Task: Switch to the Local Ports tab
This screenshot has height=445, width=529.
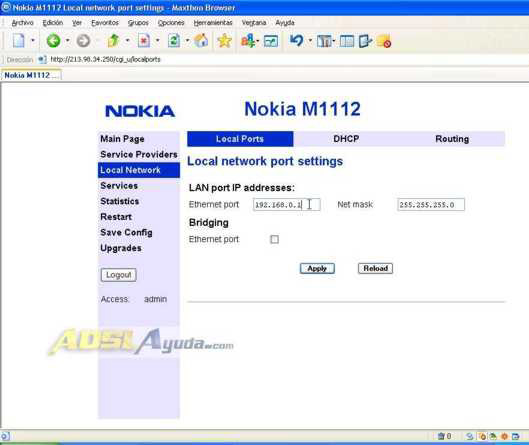Action: click(240, 139)
